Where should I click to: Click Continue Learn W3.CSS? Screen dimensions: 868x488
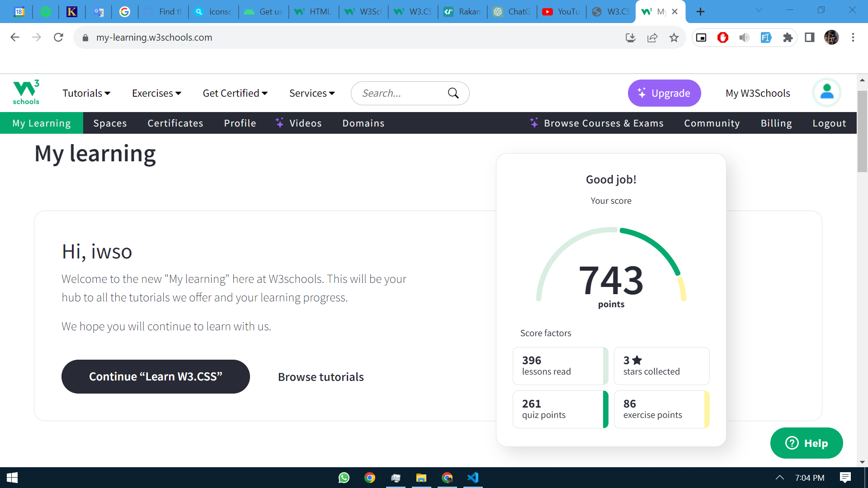point(156,376)
